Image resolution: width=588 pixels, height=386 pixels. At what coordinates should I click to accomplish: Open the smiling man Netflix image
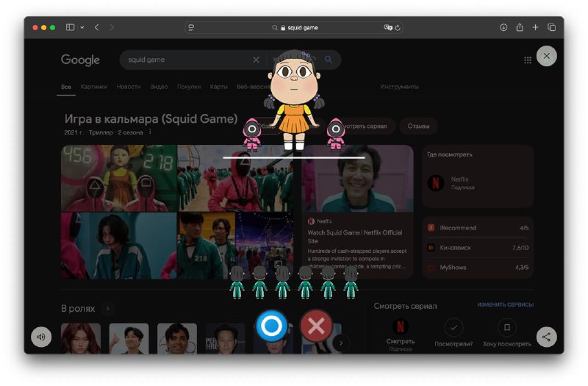click(x=357, y=179)
